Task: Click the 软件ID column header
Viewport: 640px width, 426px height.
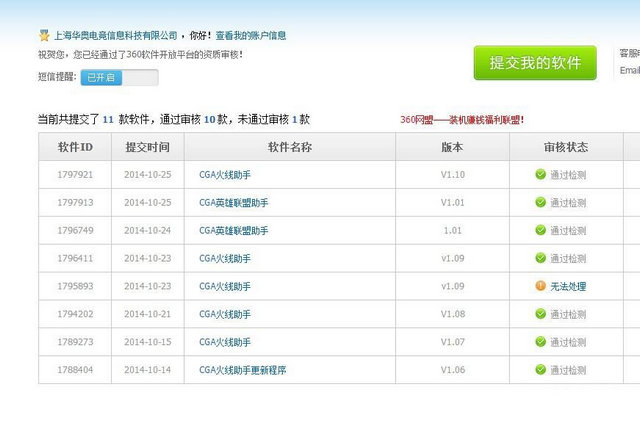Action: [x=75, y=147]
